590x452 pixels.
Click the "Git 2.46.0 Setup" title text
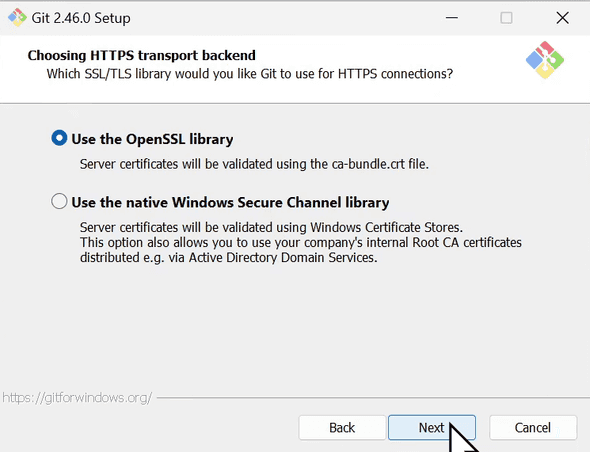click(81, 18)
